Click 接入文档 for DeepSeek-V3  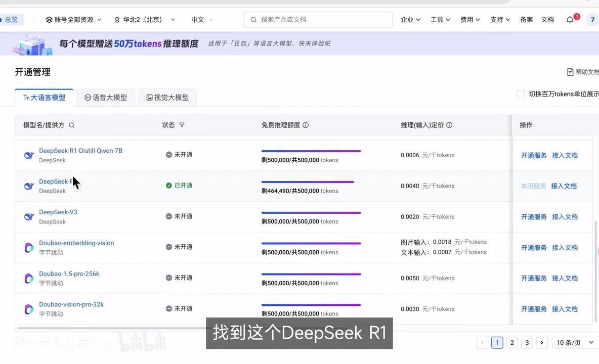click(x=565, y=217)
